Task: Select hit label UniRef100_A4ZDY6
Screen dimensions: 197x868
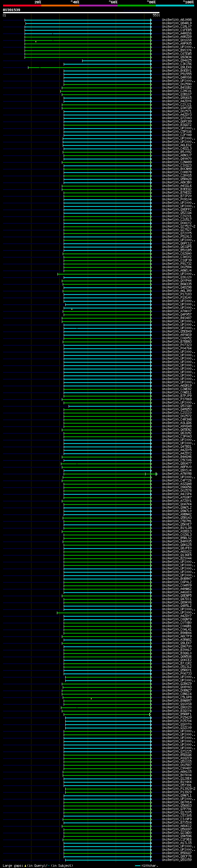Action: pyautogui.click(x=177, y=101)
